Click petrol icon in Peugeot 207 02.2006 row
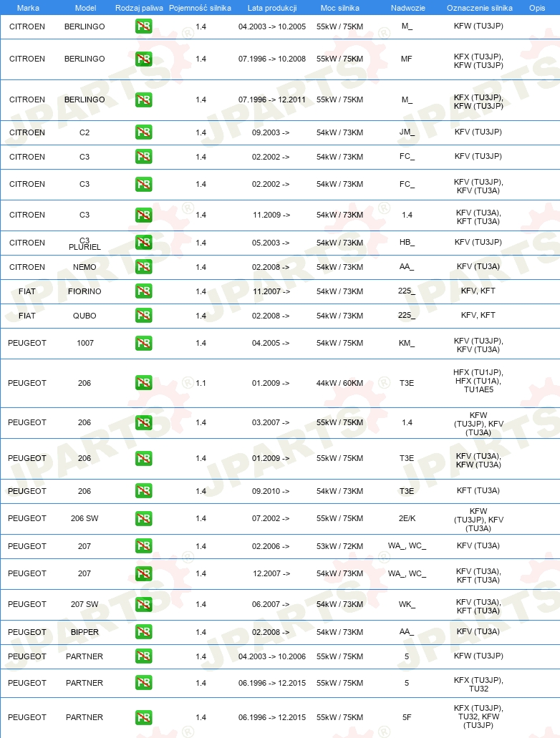This screenshot has width=560, height=738. pyautogui.click(x=144, y=546)
